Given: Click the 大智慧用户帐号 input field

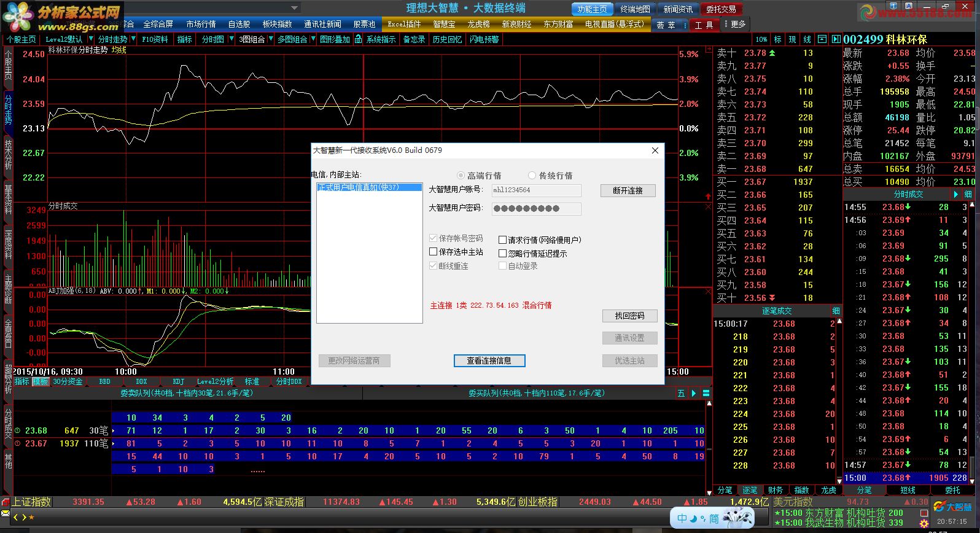Looking at the screenshot, I should pos(536,190).
